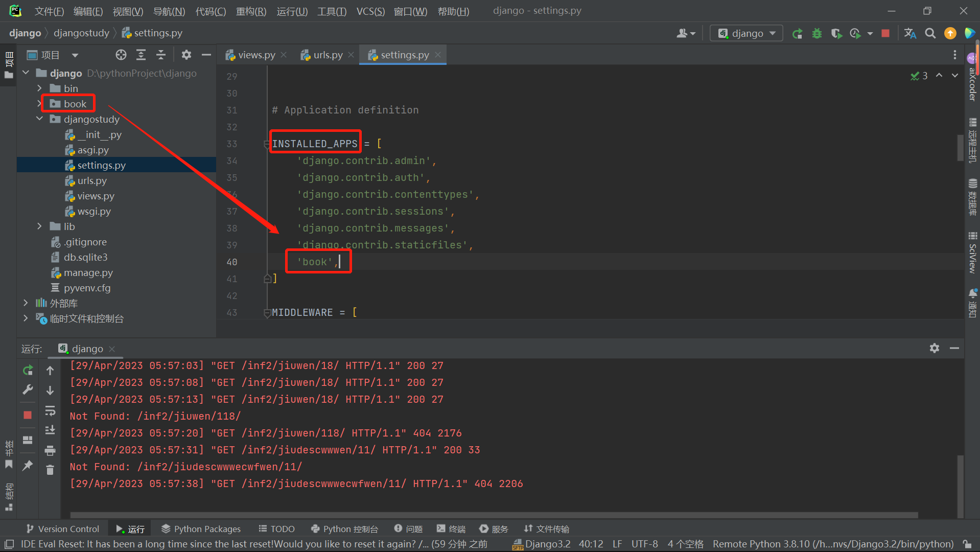980x552 pixels.
Task: Open 终端 terminal tool window
Action: (451, 529)
